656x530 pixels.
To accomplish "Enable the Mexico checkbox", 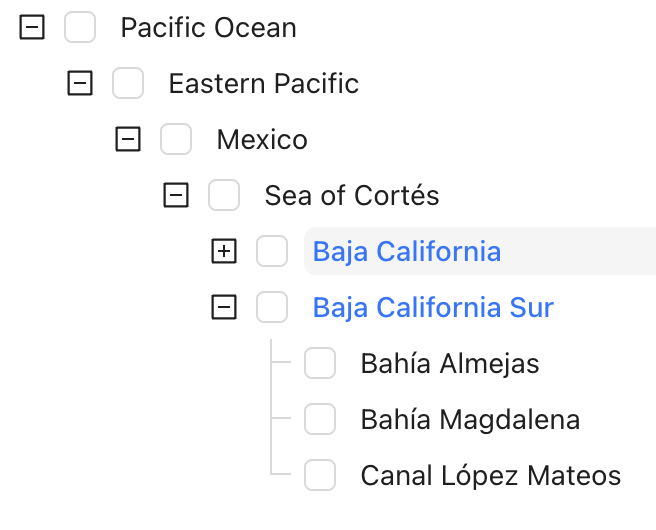I will tap(176, 140).
